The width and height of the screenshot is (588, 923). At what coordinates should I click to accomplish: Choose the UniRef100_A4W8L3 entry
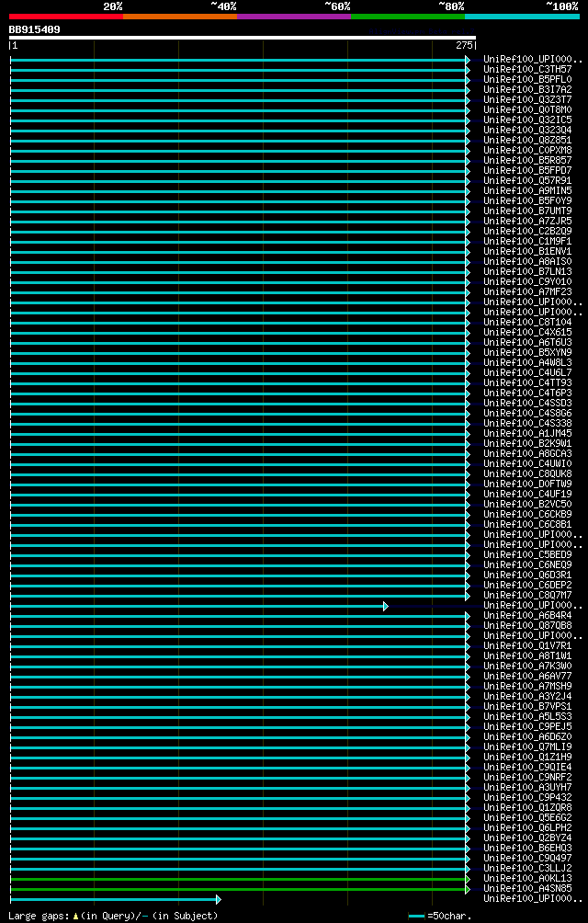(x=527, y=362)
